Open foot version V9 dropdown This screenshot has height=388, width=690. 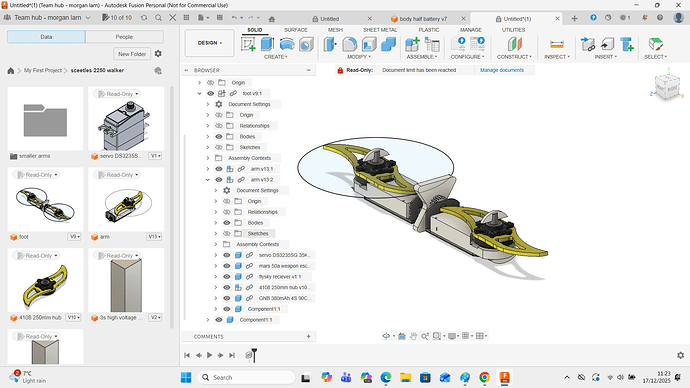tap(75, 237)
